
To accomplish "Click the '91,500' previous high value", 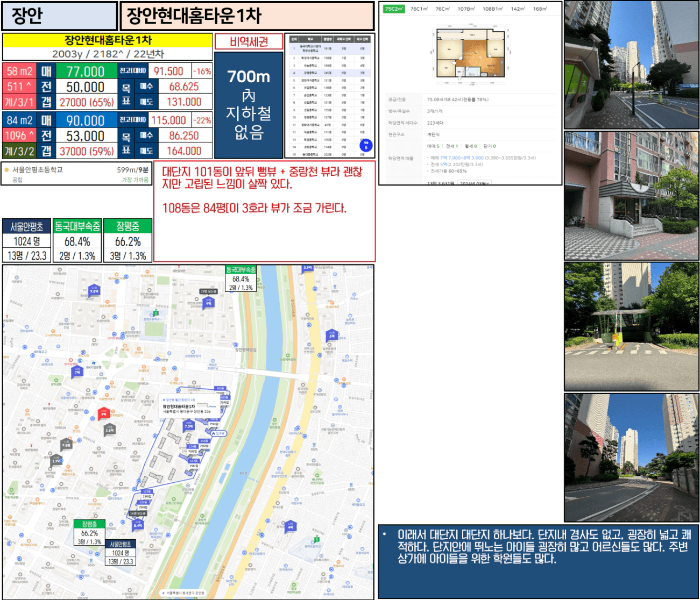I will click(169, 71).
